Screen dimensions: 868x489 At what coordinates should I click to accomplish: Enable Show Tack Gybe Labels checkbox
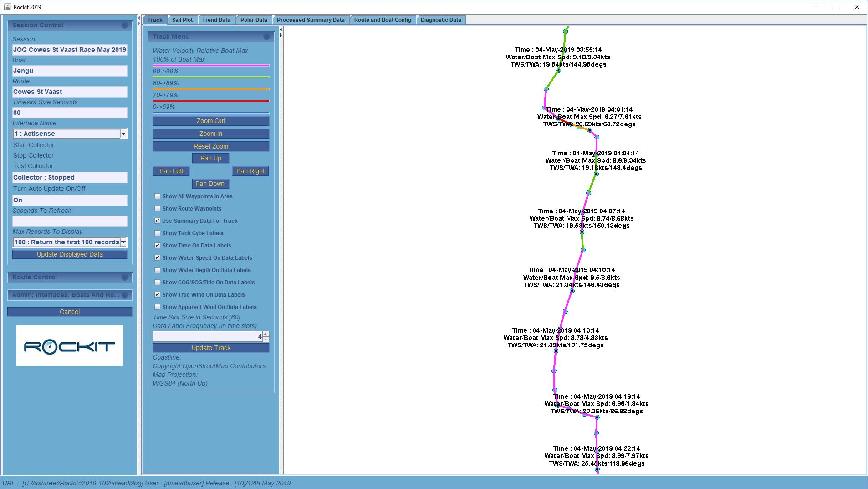click(x=158, y=233)
